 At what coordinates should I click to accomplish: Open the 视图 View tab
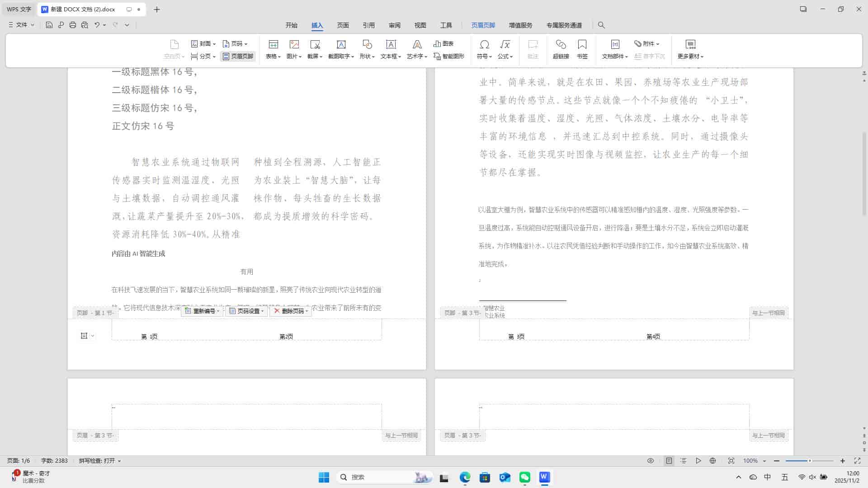pyautogui.click(x=420, y=25)
